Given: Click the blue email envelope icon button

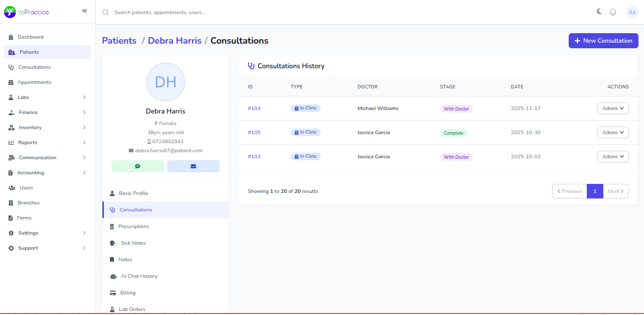Looking at the screenshot, I should [193, 166].
